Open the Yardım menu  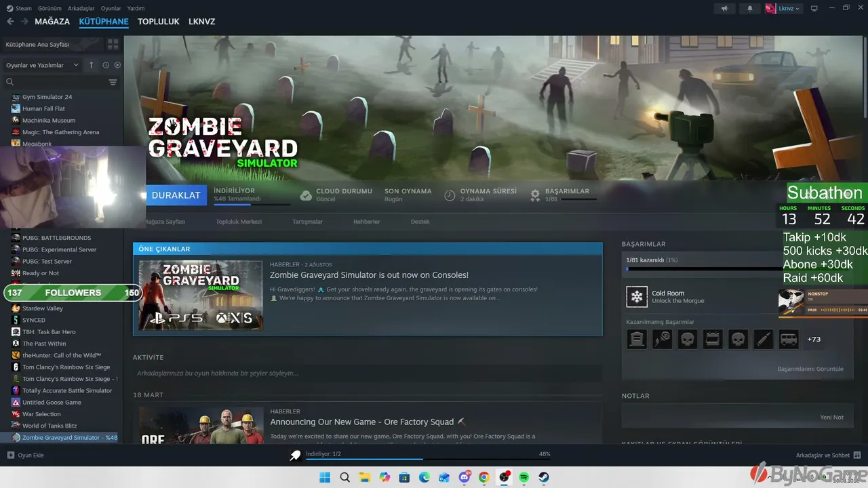pyautogui.click(x=136, y=8)
